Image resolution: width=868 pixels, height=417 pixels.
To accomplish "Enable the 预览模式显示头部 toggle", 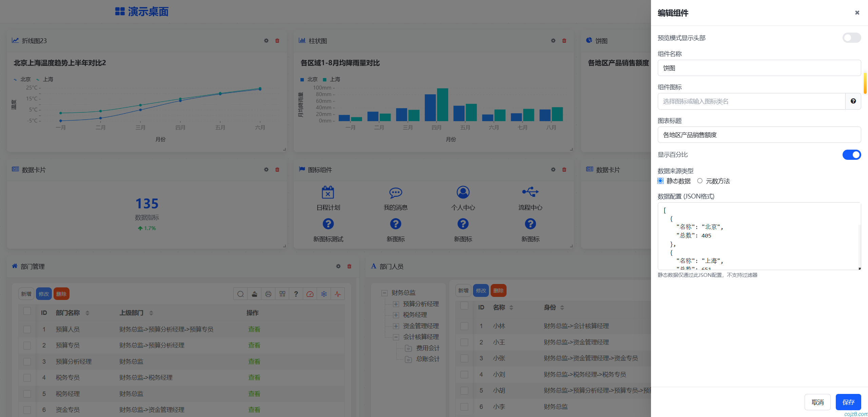I will (851, 38).
